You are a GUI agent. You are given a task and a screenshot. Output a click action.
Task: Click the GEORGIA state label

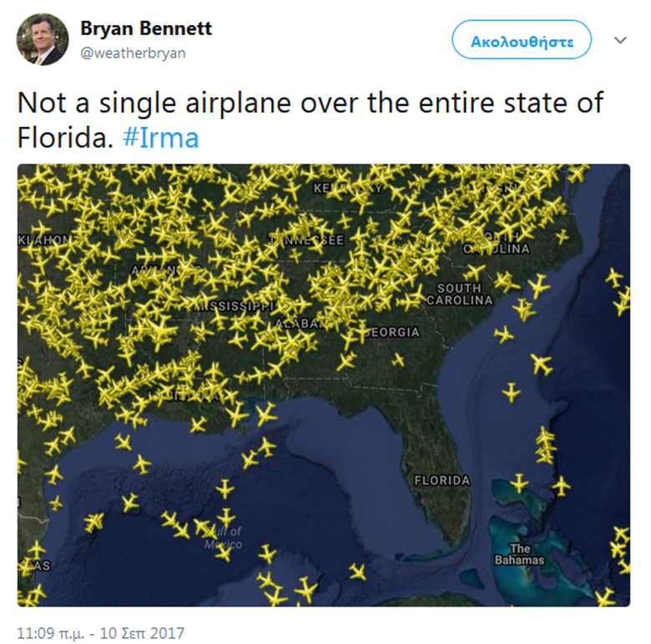pos(390,332)
